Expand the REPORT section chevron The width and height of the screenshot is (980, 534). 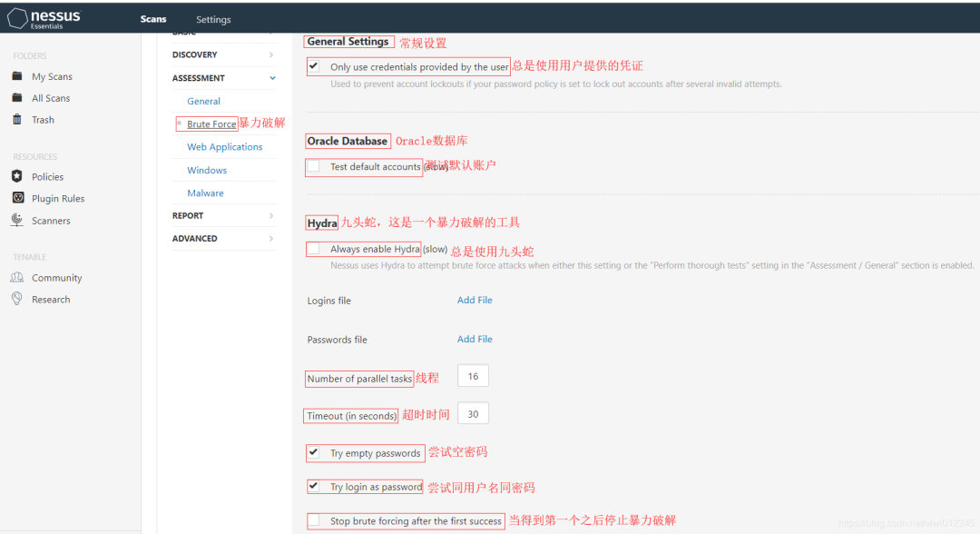click(x=271, y=216)
